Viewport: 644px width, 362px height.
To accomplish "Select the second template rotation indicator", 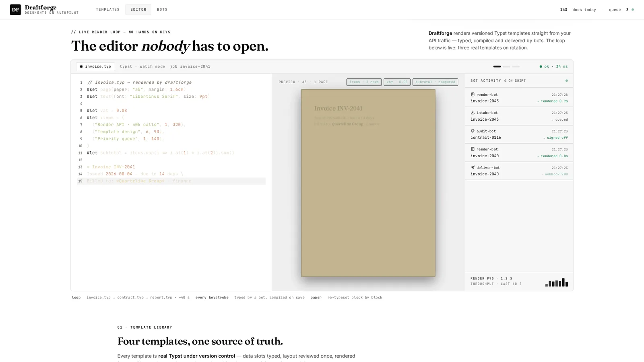I will click(506, 66).
